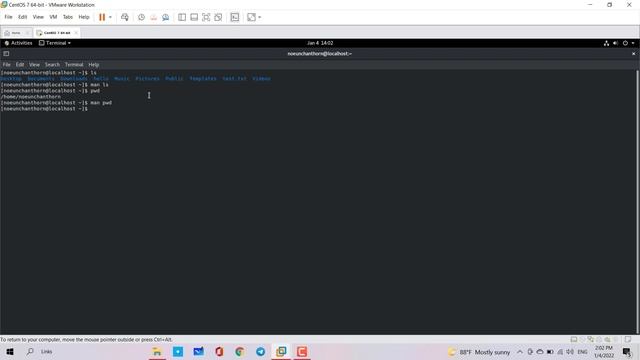The height and width of the screenshot is (360, 640).
Task: Open the GNOME power system menu
Action: click(625, 43)
